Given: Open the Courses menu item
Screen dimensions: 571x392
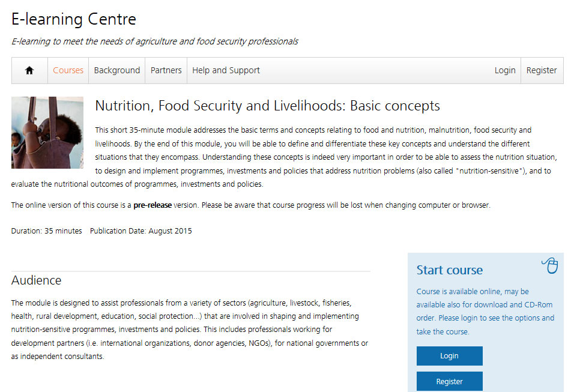Looking at the screenshot, I should [68, 70].
